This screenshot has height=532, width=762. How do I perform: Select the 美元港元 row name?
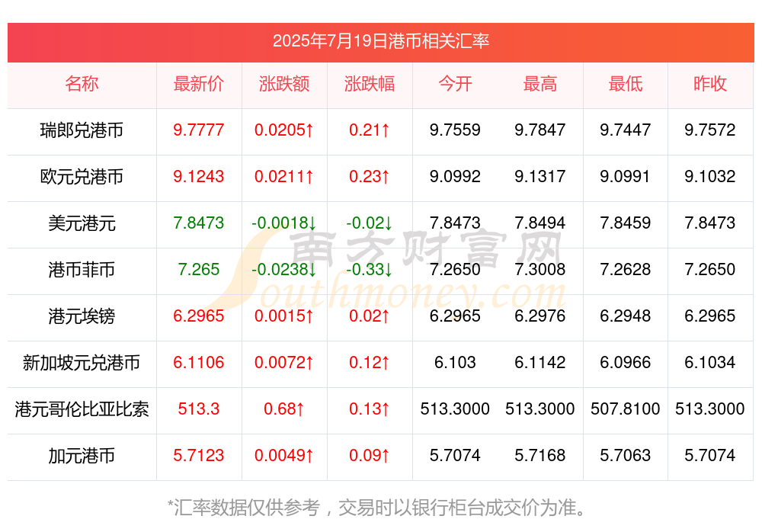pyautogui.click(x=82, y=223)
